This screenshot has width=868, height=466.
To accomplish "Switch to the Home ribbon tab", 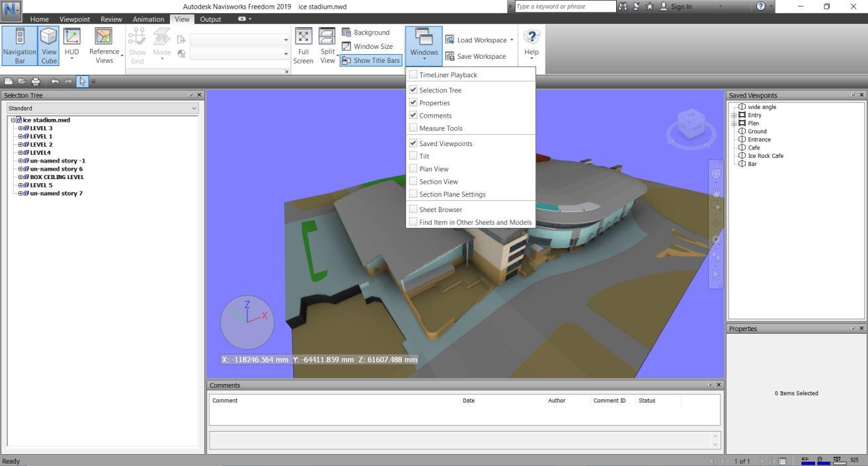I will 39,19.
